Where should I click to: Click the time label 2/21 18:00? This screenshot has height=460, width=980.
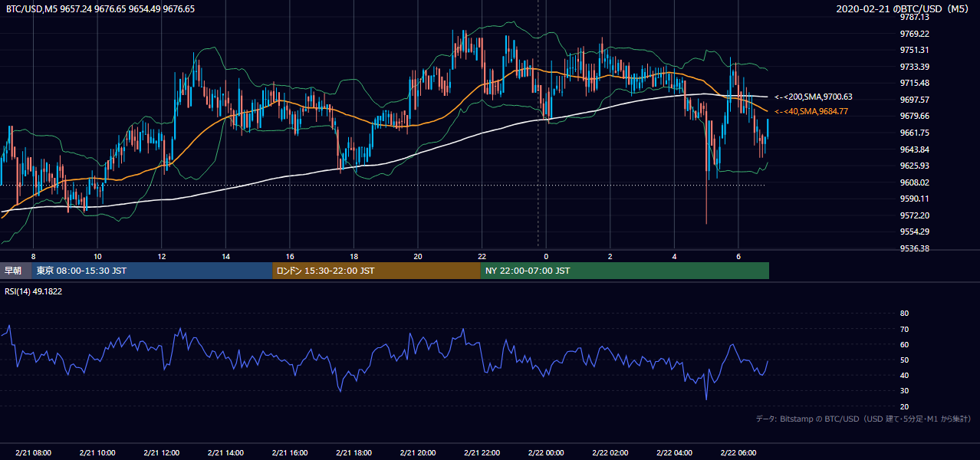[354, 453]
